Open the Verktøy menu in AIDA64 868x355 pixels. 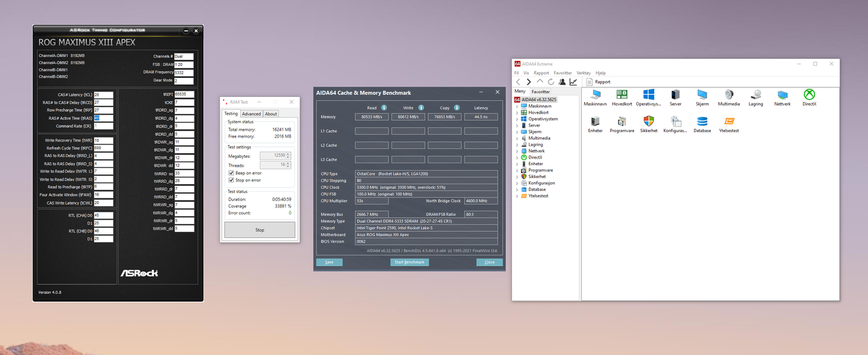pyautogui.click(x=583, y=72)
